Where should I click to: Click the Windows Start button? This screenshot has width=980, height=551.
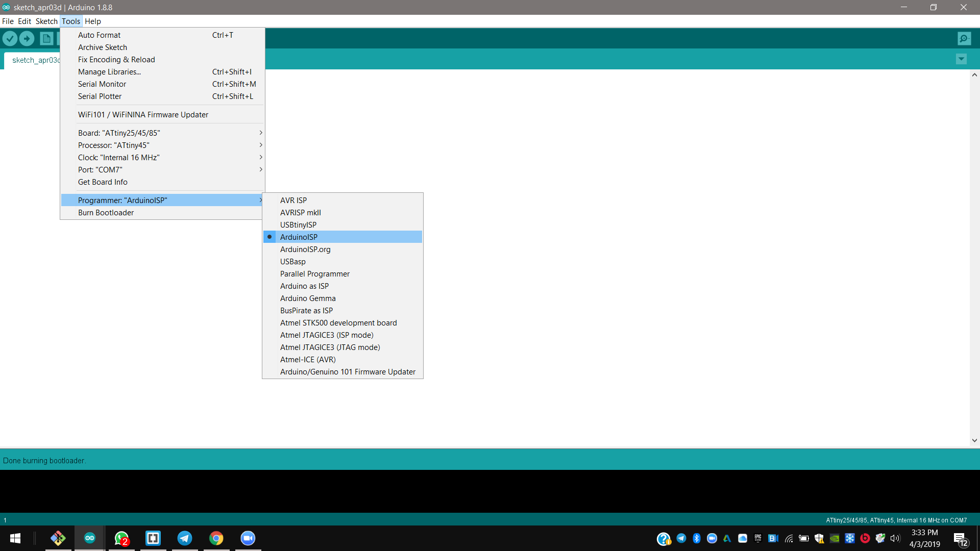click(x=15, y=538)
